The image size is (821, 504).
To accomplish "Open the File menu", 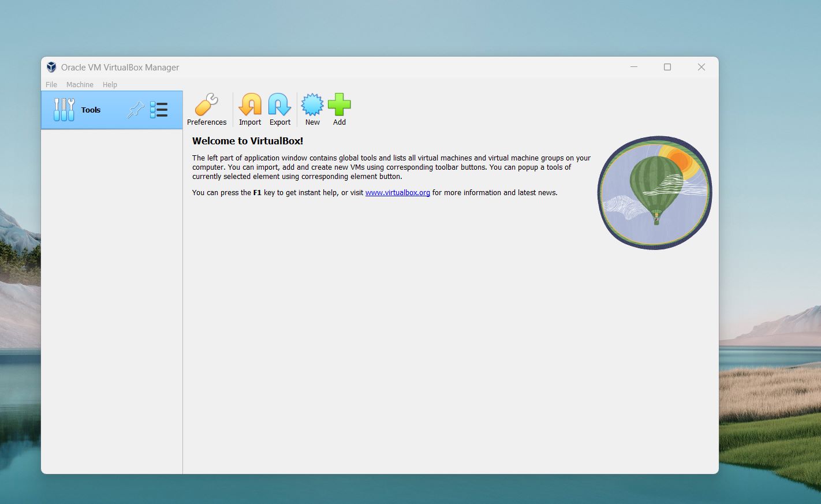I will pyautogui.click(x=51, y=84).
